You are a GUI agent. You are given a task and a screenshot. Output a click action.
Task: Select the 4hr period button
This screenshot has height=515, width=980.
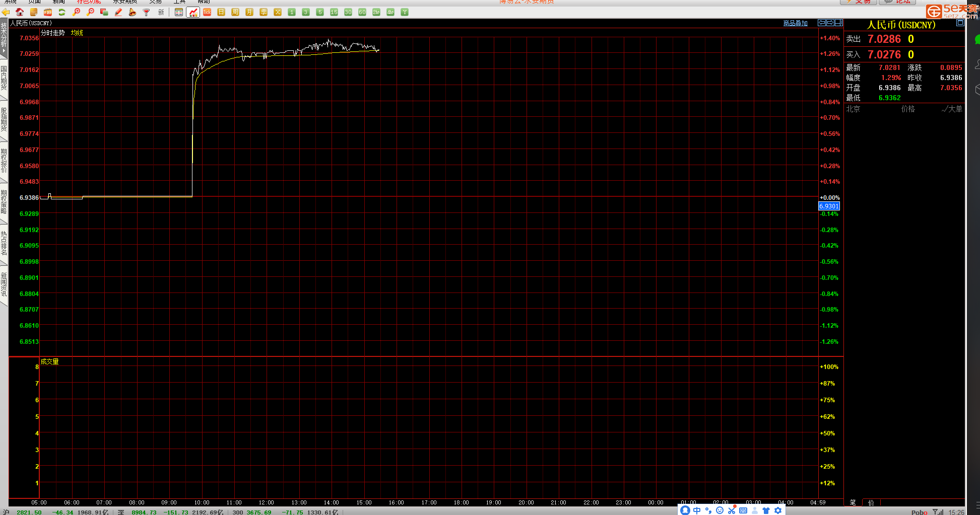tap(390, 12)
